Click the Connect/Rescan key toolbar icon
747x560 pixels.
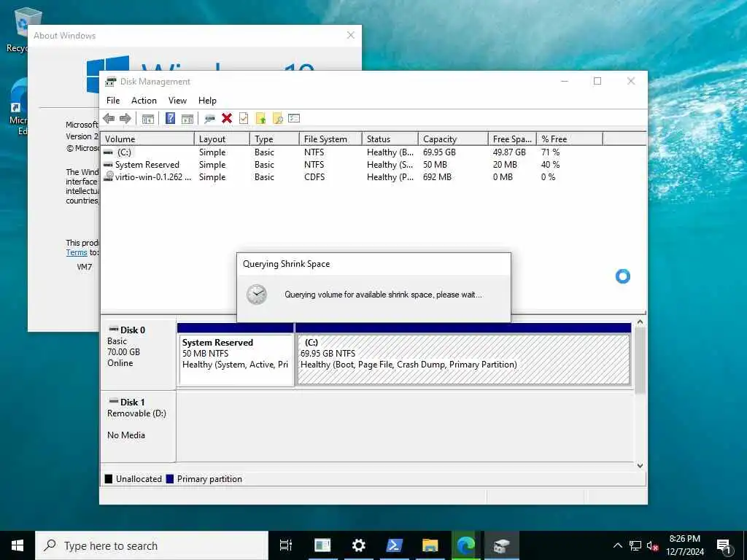click(x=209, y=119)
